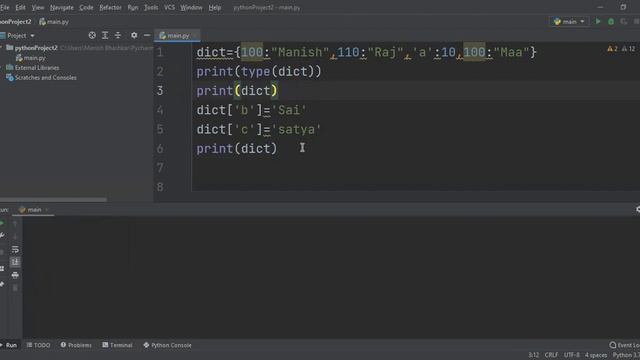Expand the External Libraries node
Screen dimensions: 640x360
[x=2, y=68]
